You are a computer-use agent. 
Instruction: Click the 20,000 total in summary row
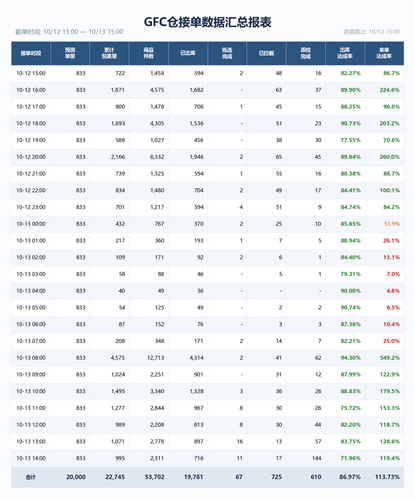(x=76, y=477)
